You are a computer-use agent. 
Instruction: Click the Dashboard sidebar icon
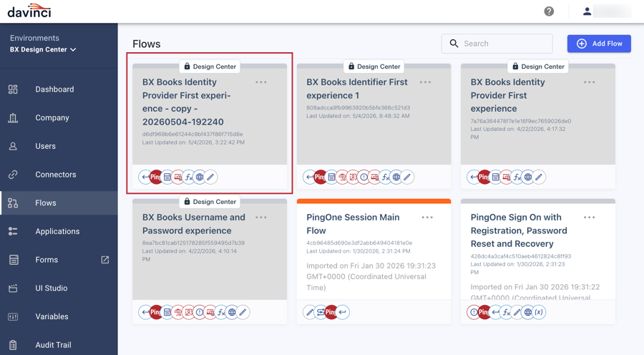pyautogui.click(x=13, y=89)
